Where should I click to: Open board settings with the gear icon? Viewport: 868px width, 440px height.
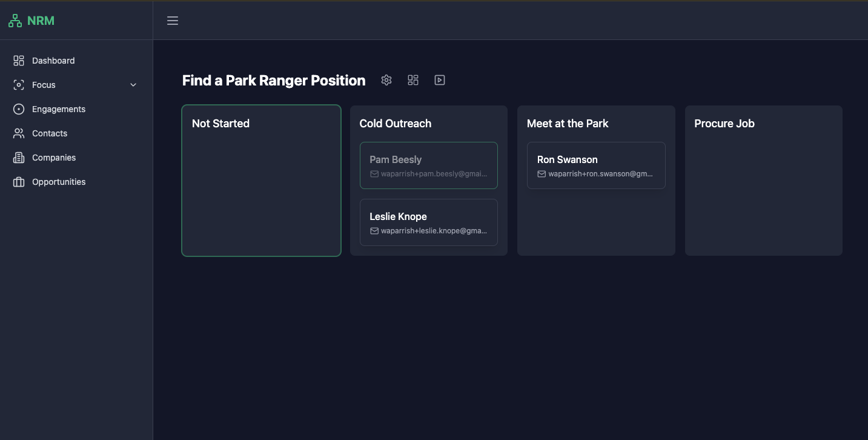[x=386, y=79]
